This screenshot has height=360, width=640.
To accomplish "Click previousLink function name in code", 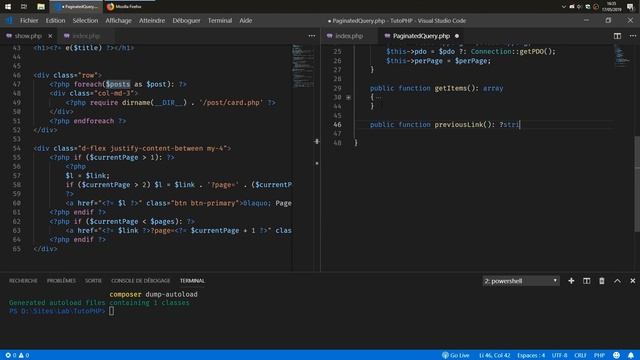I will 459,124.
